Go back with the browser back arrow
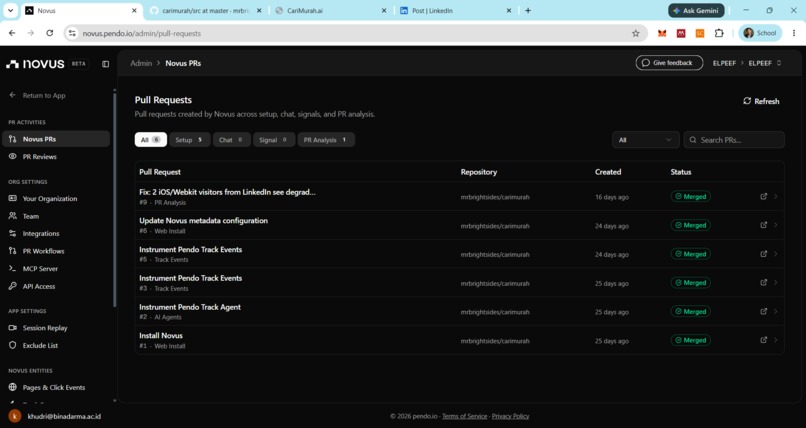The image size is (806, 428). click(x=12, y=33)
